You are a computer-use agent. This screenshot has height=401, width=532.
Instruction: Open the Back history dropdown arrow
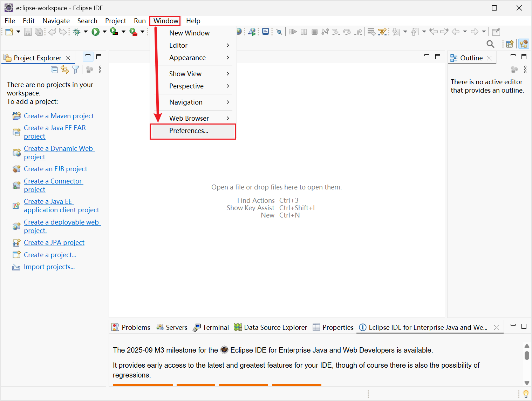465,32
